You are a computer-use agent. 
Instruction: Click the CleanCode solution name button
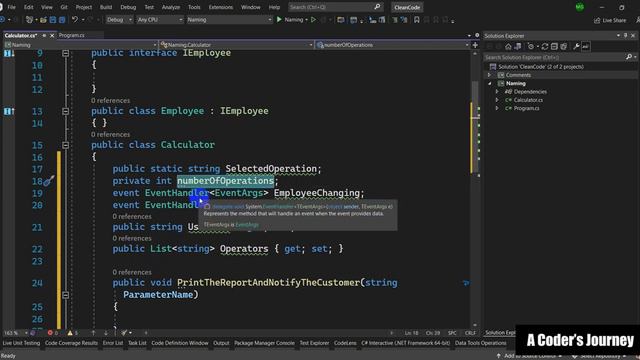407,7
